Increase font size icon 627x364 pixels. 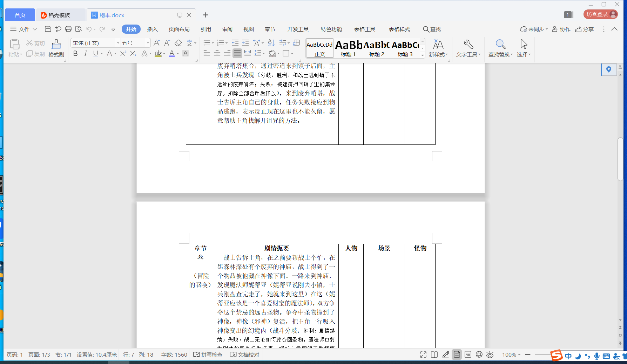[157, 43]
